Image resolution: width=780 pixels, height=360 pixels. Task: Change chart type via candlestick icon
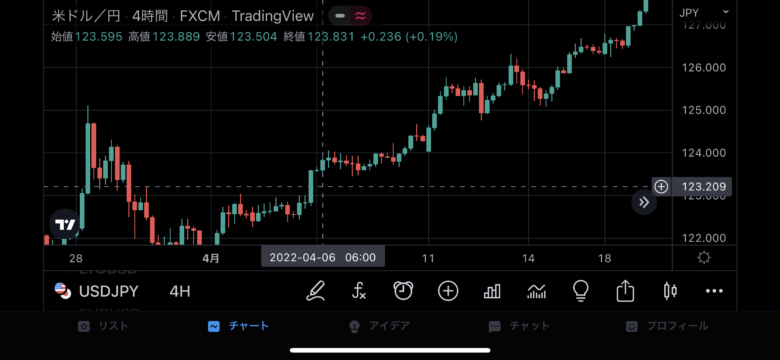(670, 291)
